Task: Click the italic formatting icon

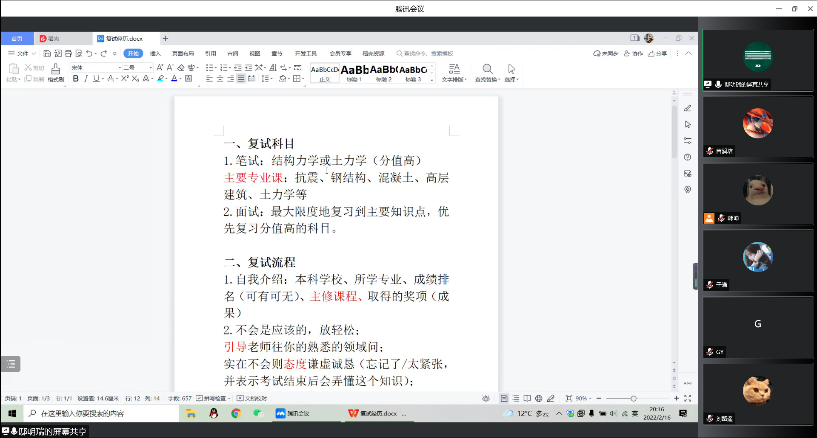Action: click(87, 78)
